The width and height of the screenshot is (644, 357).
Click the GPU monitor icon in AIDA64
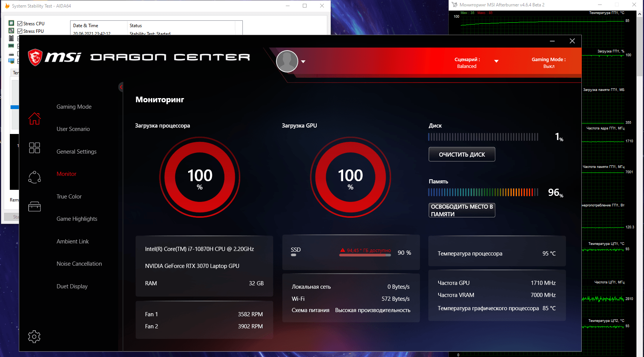[11, 61]
